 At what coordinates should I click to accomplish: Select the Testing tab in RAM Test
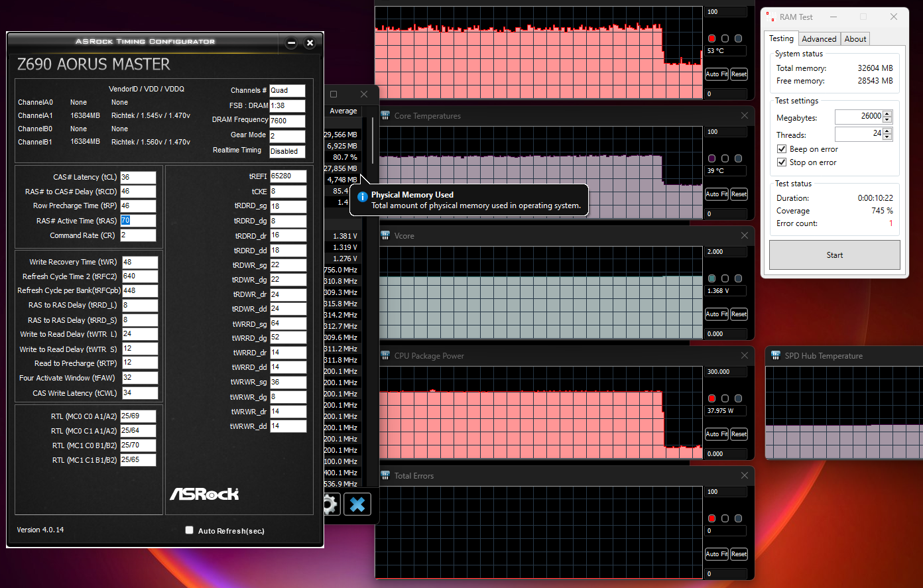781,38
